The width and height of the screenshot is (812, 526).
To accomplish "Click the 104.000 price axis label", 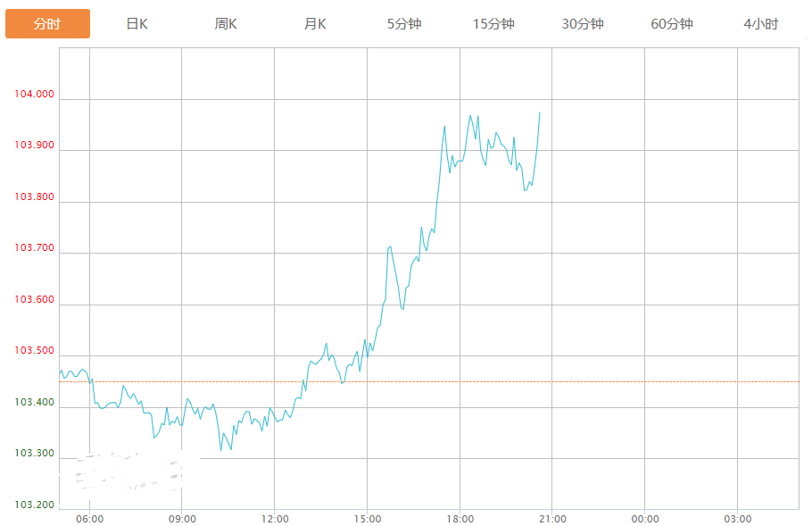I will pos(34,95).
